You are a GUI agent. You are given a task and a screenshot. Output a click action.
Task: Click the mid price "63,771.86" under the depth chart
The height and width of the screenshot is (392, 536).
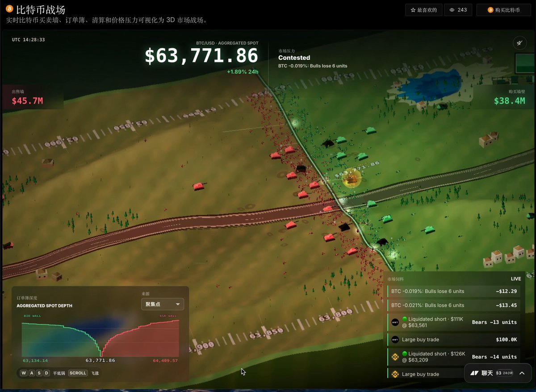[x=100, y=360]
